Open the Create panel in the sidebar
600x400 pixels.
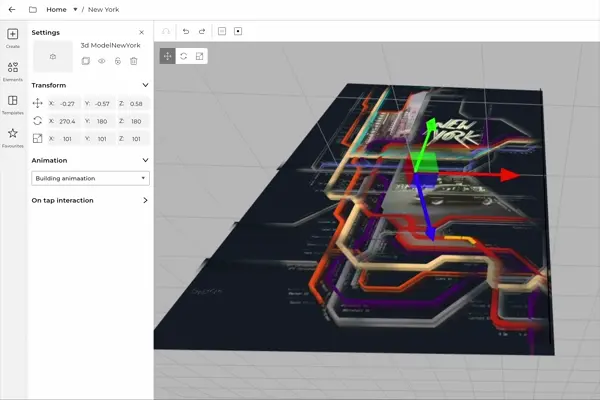pos(13,38)
